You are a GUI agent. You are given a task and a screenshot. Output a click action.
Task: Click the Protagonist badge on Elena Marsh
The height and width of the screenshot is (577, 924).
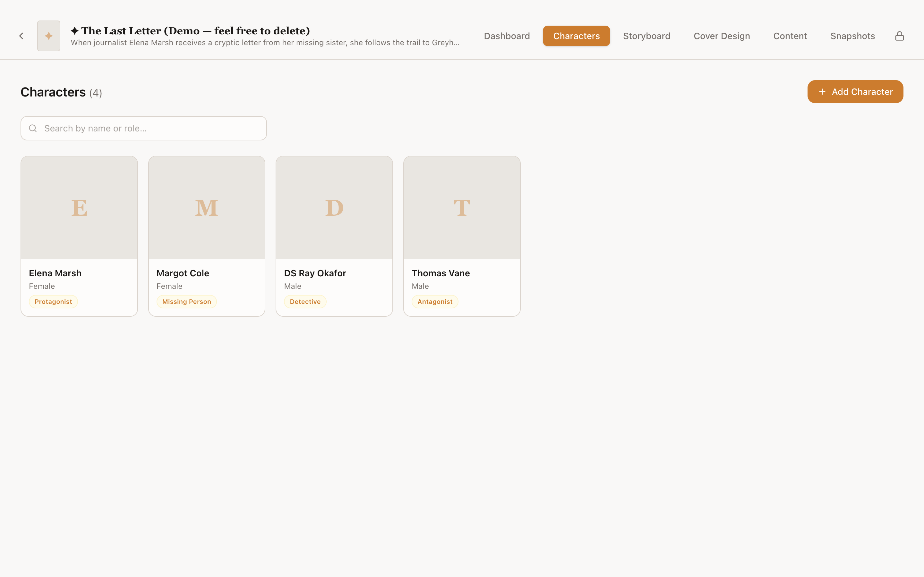click(x=53, y=301)
